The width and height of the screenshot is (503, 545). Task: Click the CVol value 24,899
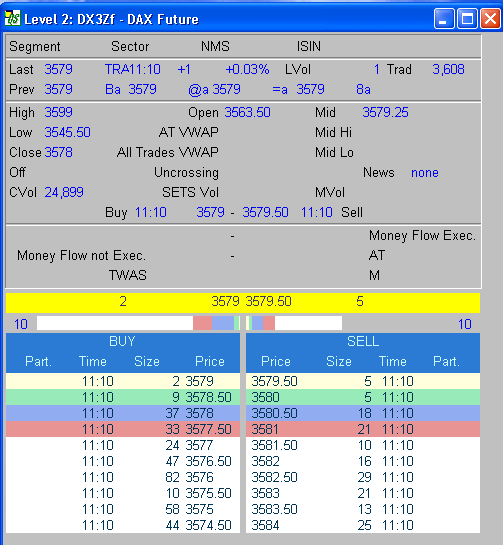(x=64, y=192)
